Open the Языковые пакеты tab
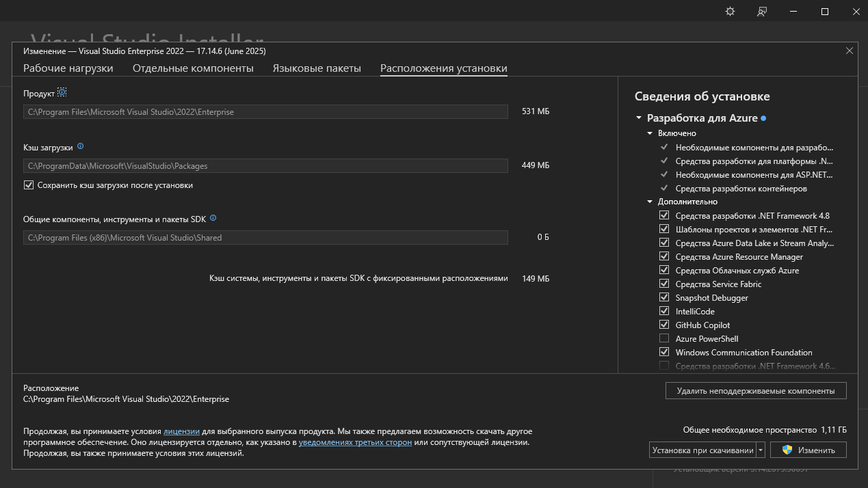The width and height of the screenshot is (868, 488). point(317,68)
